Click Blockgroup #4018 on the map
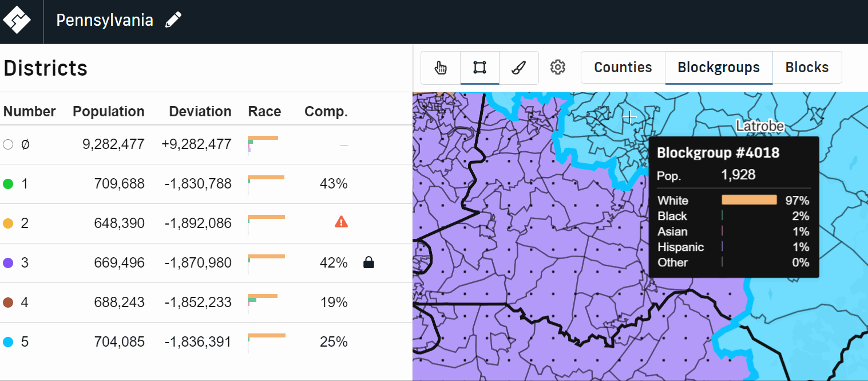Screen dimensions: 868x381 (629, 118)
